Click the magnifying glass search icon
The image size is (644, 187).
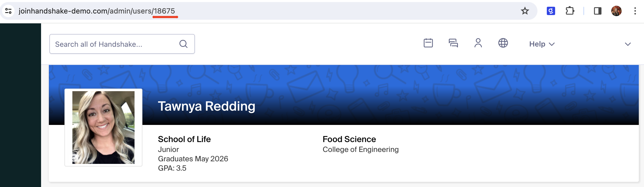click(x=183, y=44)
